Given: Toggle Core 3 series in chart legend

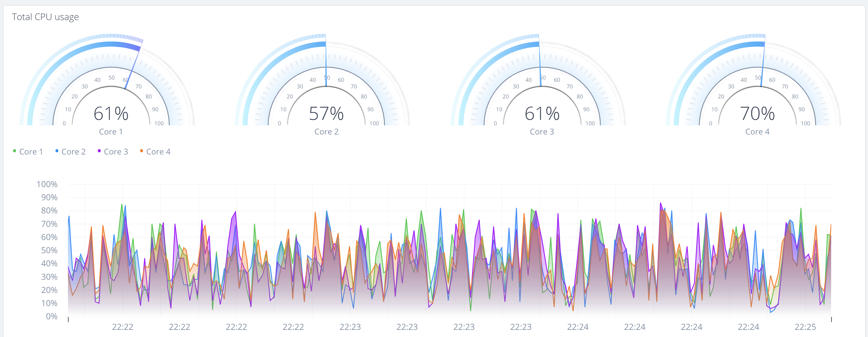Looking at the screenshot, I should click(x=113, y=152).
